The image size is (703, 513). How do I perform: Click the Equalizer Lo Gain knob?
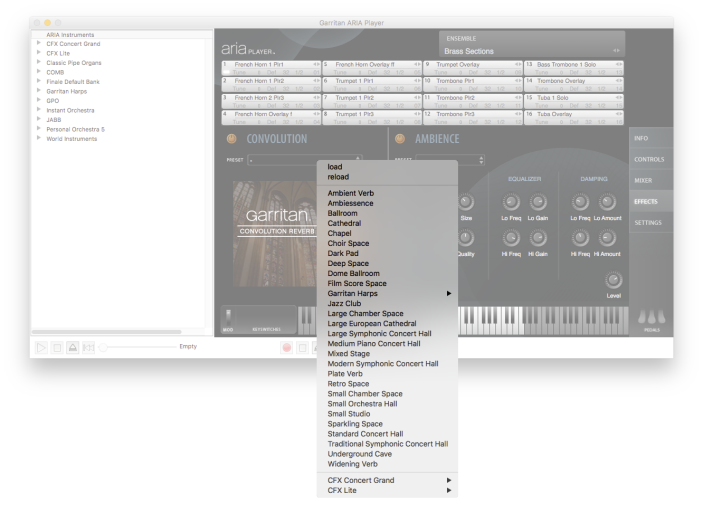click(538, 202)
